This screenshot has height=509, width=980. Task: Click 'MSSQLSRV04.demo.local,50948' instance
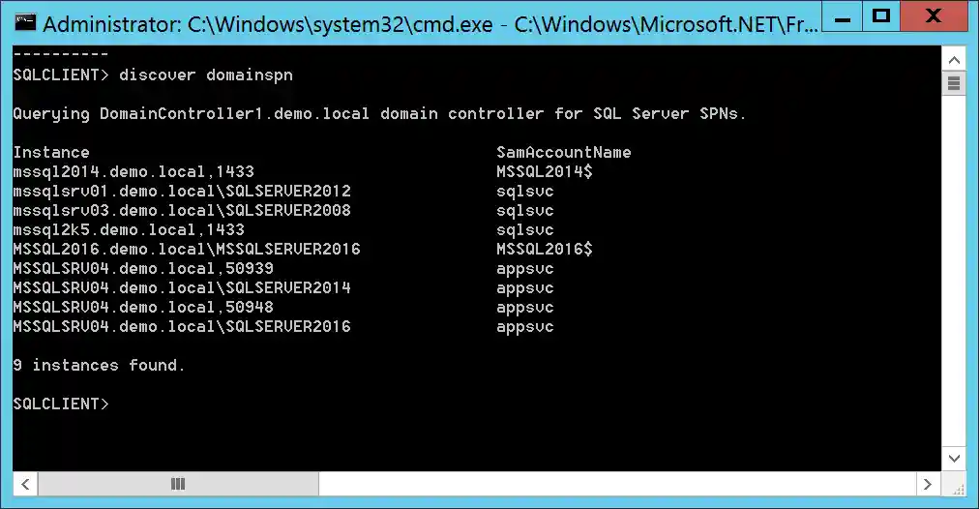point(143,308)
